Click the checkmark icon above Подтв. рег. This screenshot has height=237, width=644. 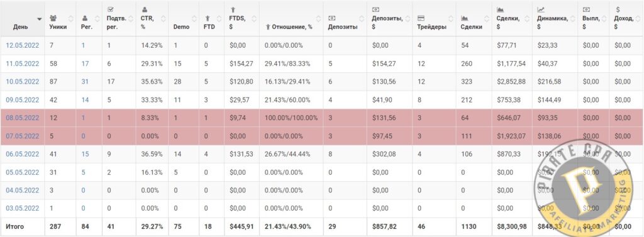[110, 9]
